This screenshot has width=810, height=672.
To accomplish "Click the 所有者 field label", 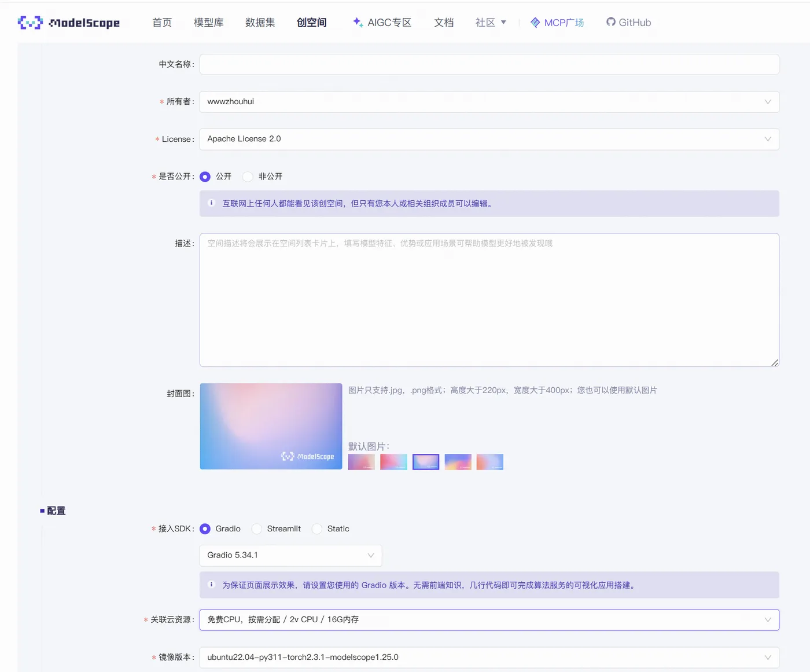I will pyautogui.click(x=180, y=102).
